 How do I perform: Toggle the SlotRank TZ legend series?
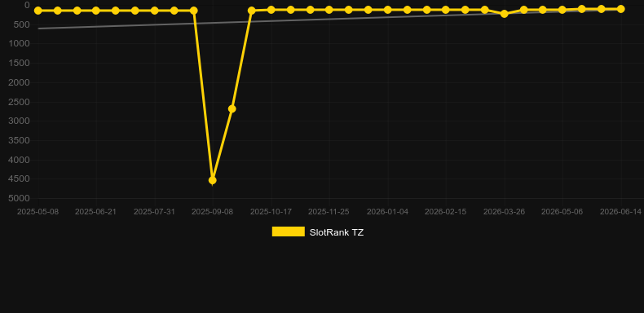click(318, 232)
